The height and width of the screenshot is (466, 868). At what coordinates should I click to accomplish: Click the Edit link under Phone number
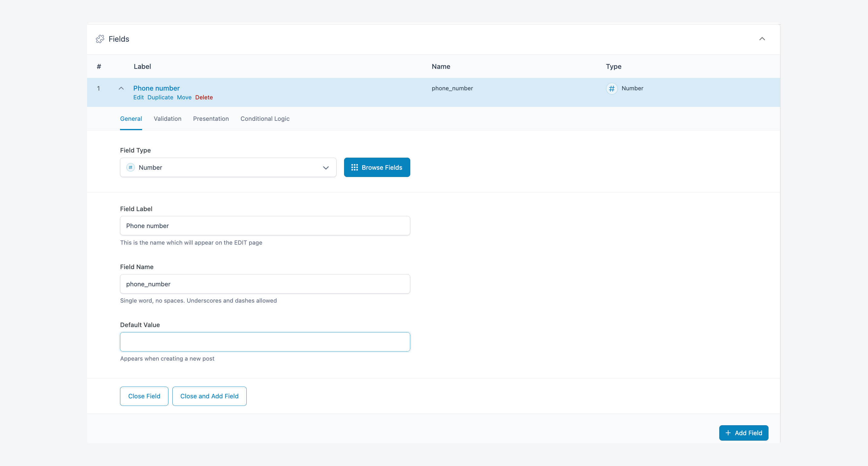coord(138,97)
